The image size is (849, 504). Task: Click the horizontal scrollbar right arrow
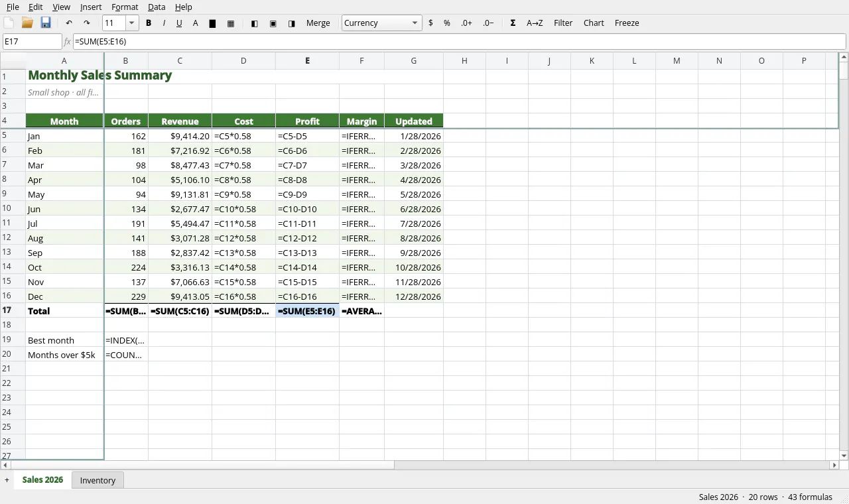(x=835, y=466)
